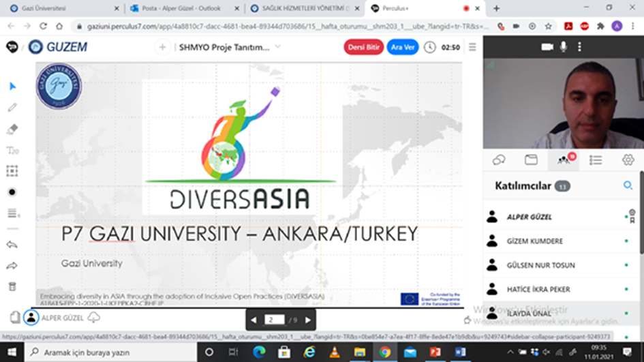Select the pointer arrow tool

click(12, 87)
